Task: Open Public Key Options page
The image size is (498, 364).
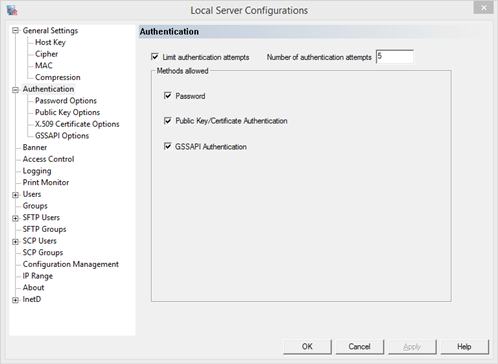Action: [67, 112]
